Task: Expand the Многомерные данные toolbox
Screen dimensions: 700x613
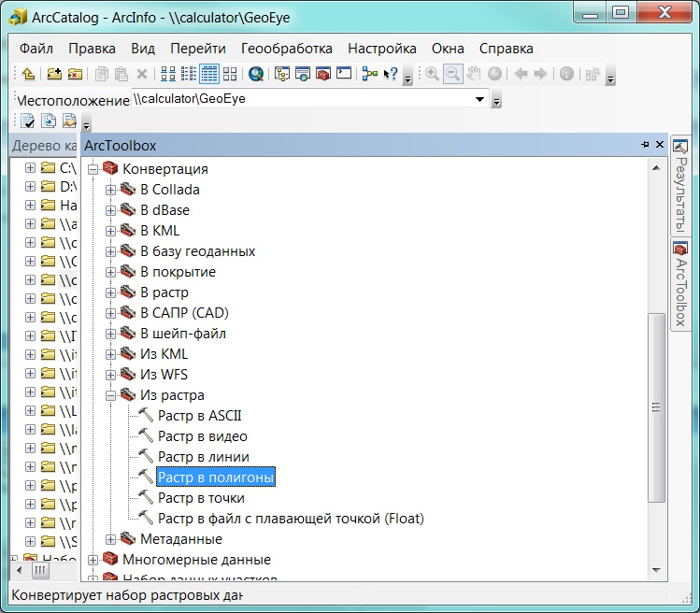Action: (x=93, y=560)
